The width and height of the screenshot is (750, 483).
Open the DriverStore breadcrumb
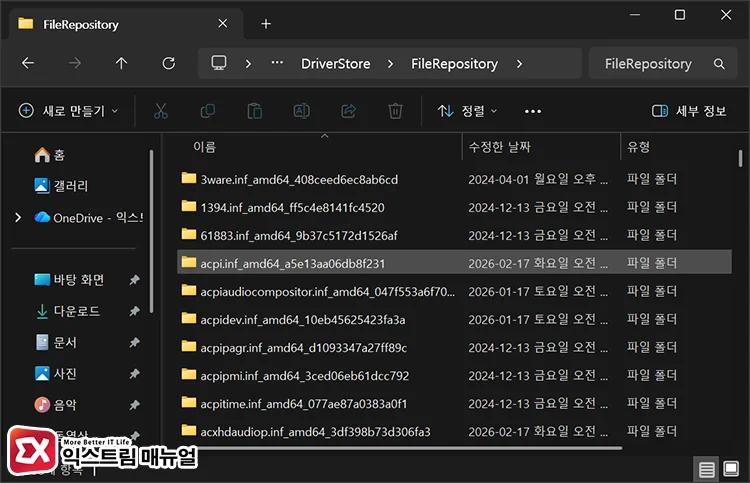[335, 64]
